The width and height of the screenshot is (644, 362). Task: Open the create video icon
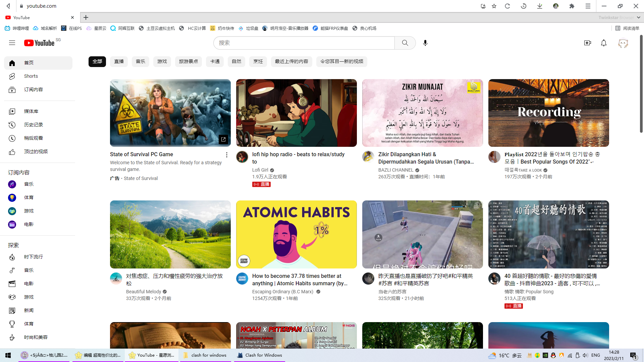pyautogui.click(x=588, y=43)
